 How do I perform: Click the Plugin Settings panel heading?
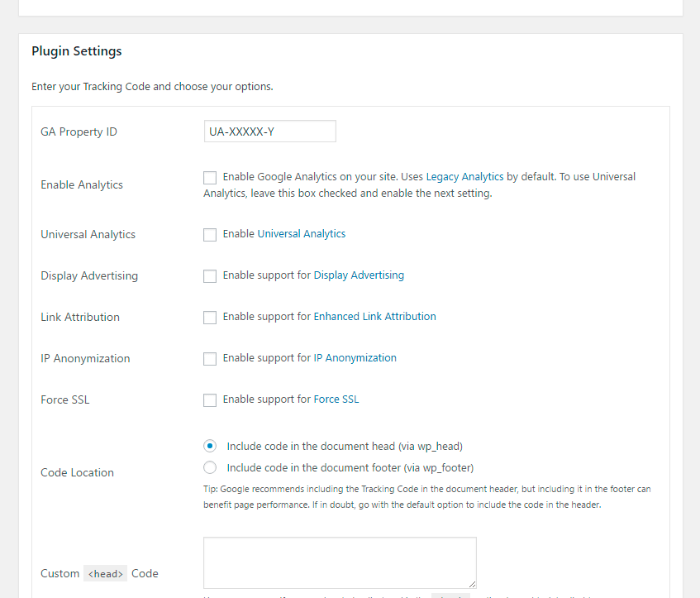point(77,51)
